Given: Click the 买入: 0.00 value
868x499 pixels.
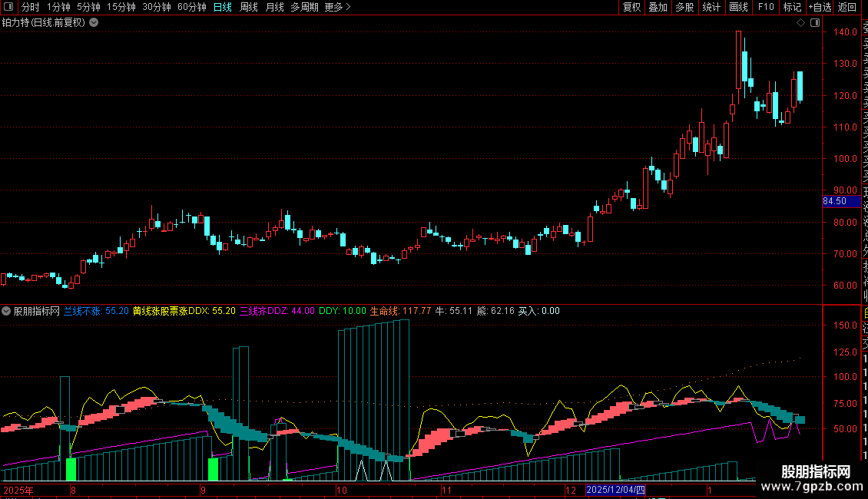Looking at the screenshot, I should [538, 311].
